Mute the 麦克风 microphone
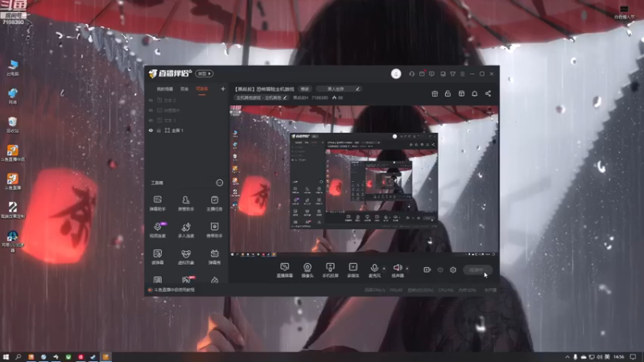This screenshot has height=362, width=644. point(374,270)
